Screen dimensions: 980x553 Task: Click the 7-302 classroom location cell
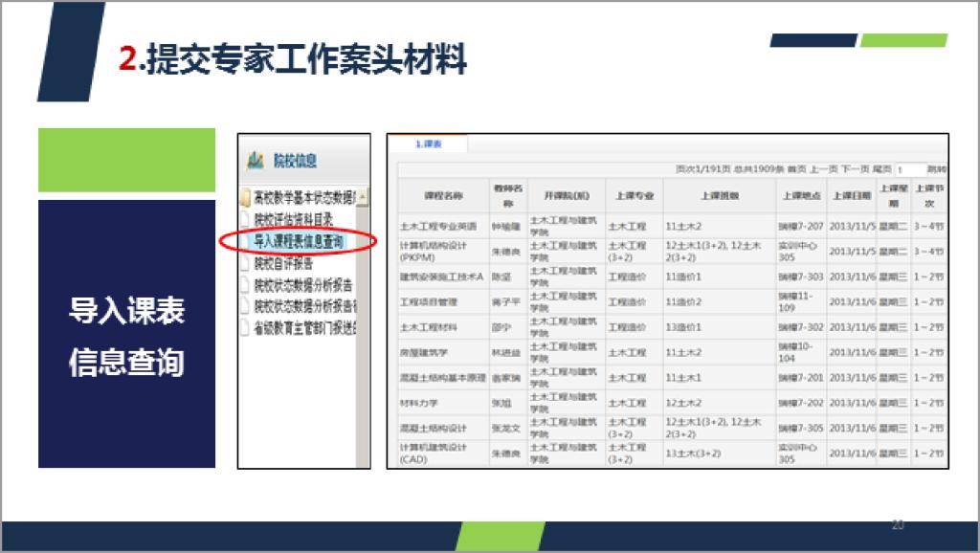tap(801, 327)
